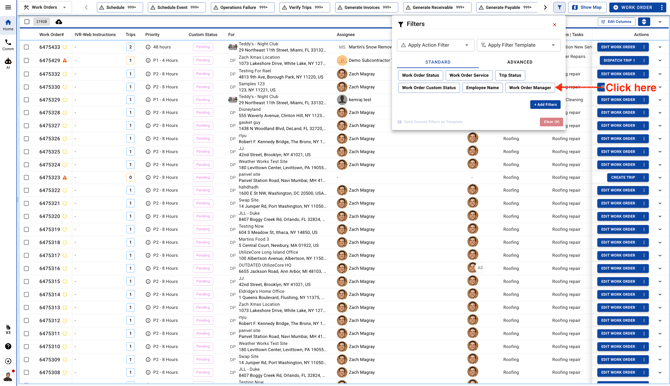
Task: Click Teddy's Night Club thumbnail for 6475433
Action: click(x=232, y=47)
